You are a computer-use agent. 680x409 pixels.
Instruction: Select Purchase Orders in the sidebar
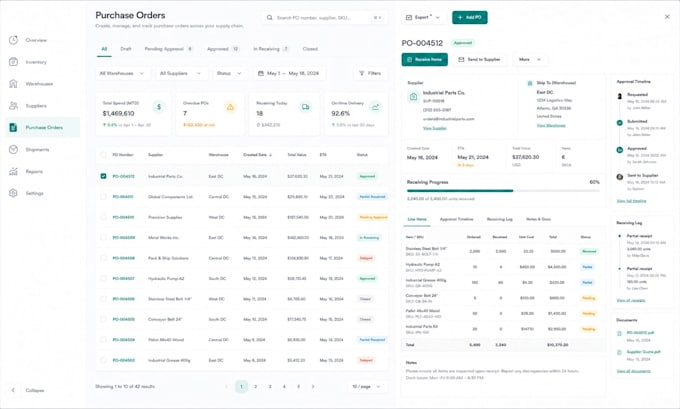pyautogui.click(x=43, y=128)
